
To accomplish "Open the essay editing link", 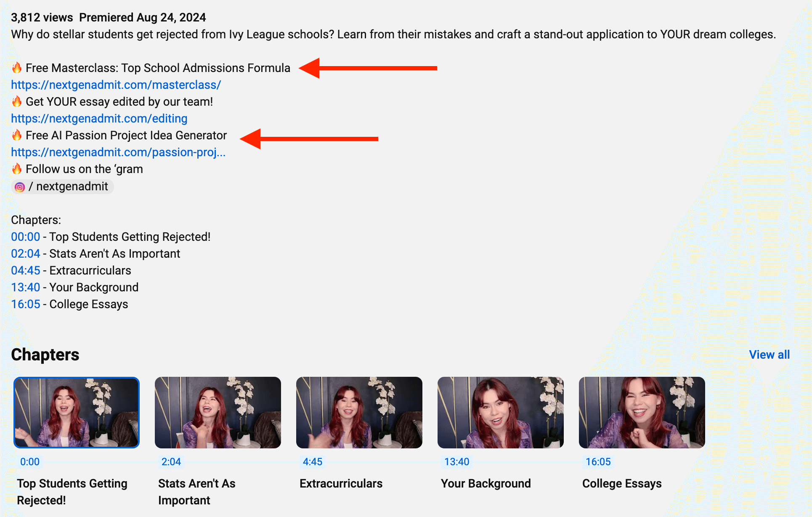I will point(99,118).
